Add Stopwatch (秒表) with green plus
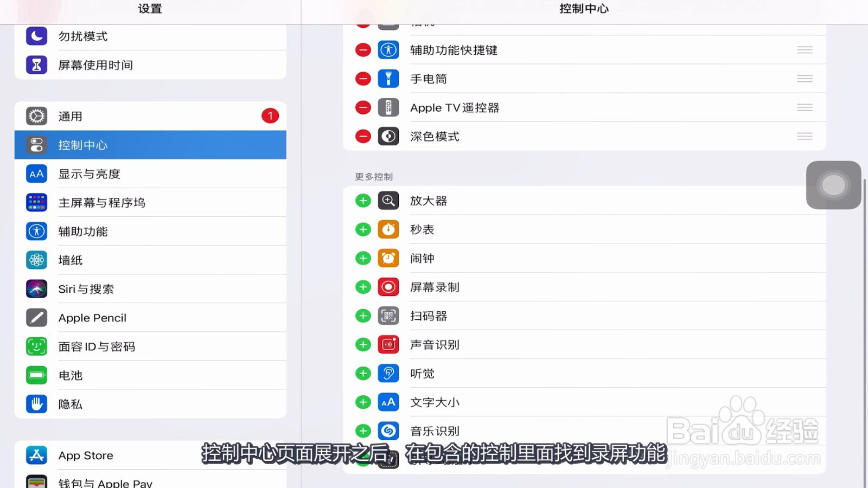Viewport: 868px width, 488px height. [363, 229]
